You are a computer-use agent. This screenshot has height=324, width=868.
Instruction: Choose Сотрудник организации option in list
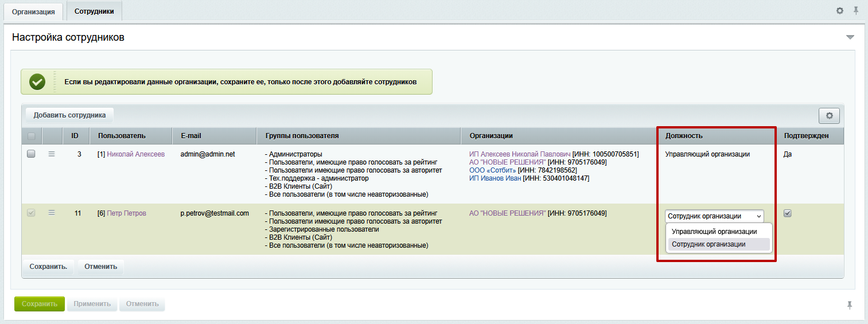[x=709, y=244]
